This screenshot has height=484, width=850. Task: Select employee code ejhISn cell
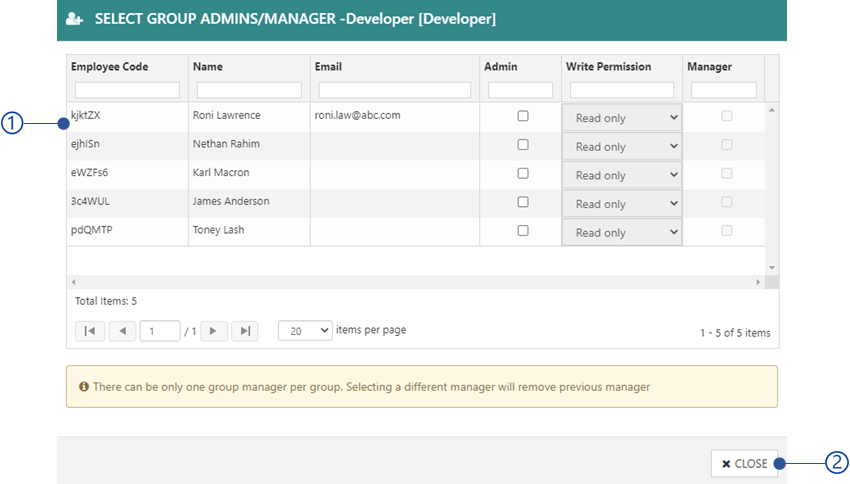pos(127,144)
